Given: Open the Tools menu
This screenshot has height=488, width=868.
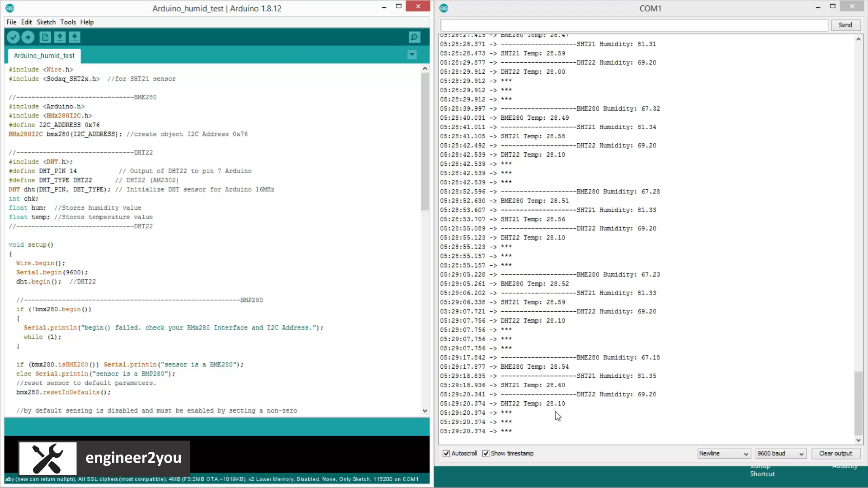Looking at the screenshot, I should click(68, 22).
